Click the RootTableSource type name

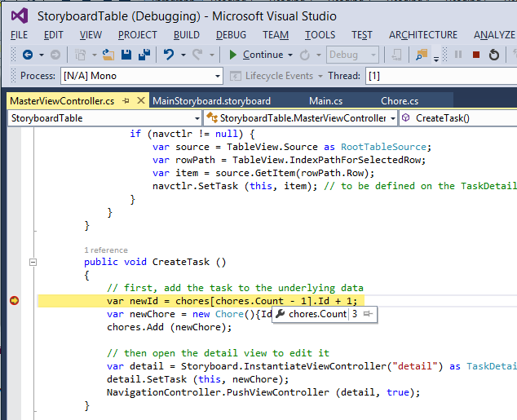pyautogui.click(x=383, y=147)
